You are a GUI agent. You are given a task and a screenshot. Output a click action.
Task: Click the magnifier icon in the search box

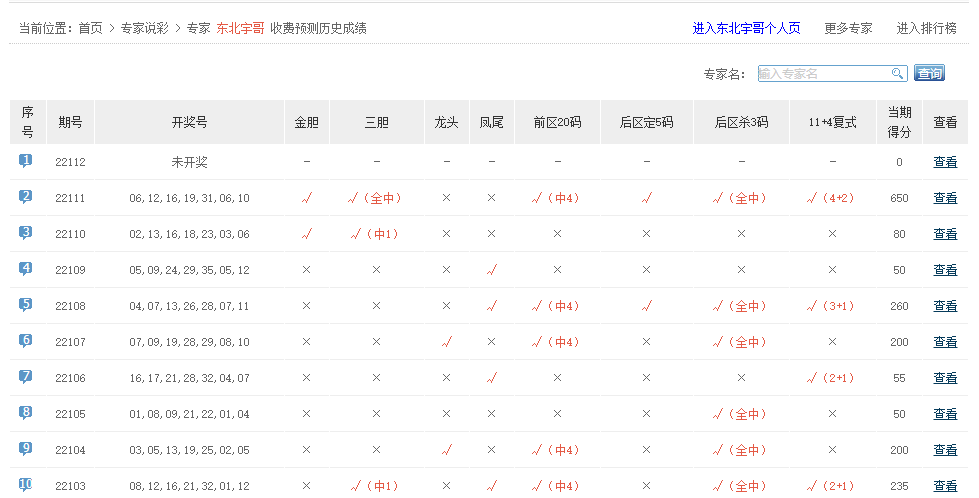click(x=897, y=74)
